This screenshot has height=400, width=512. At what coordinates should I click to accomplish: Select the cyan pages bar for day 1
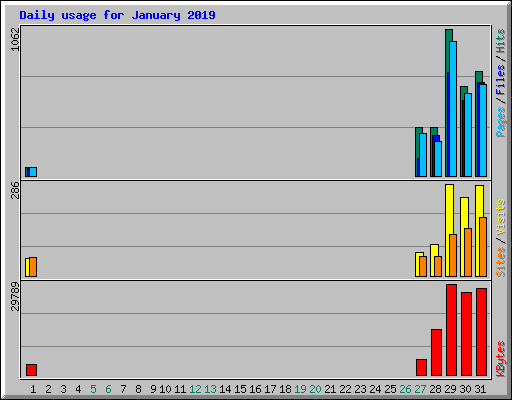point(33,172)
